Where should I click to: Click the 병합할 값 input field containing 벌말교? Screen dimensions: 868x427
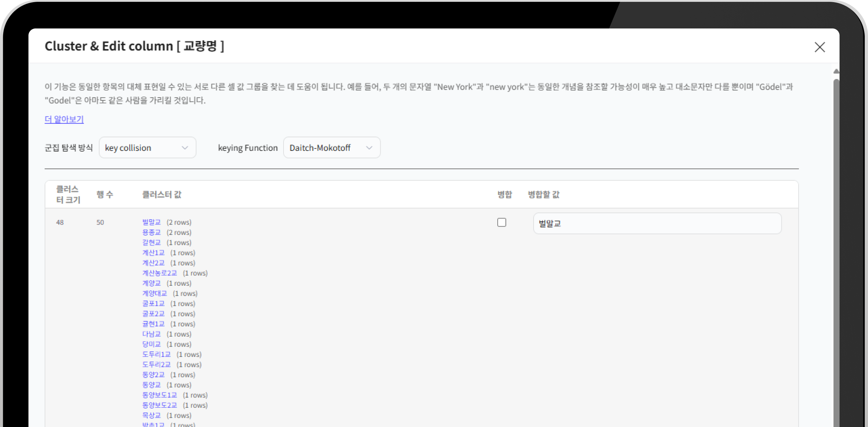(x=657, y=223)
